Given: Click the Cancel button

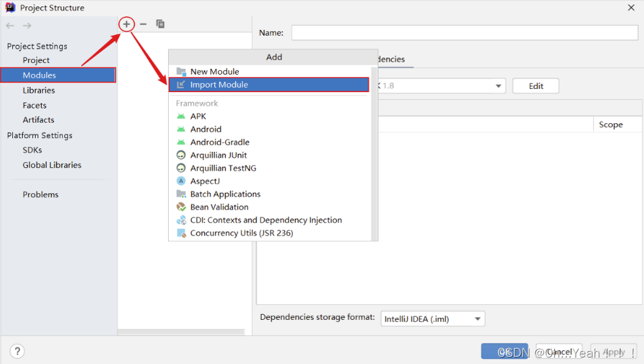Looking at the screenshot, I should click(559, 352).
